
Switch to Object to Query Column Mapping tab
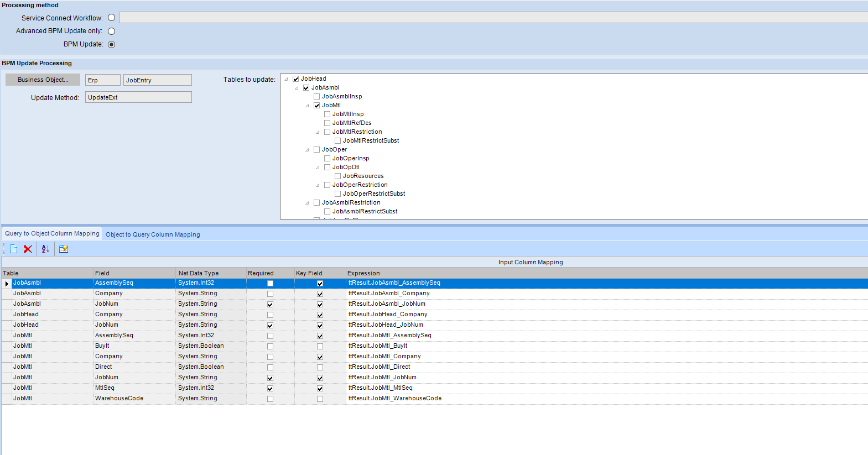(x=153, y=234)
